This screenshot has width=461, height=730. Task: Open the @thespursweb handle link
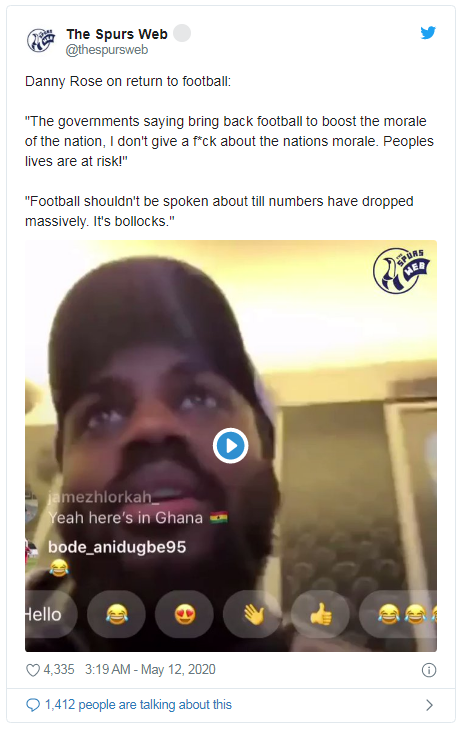tap(107, 50)
